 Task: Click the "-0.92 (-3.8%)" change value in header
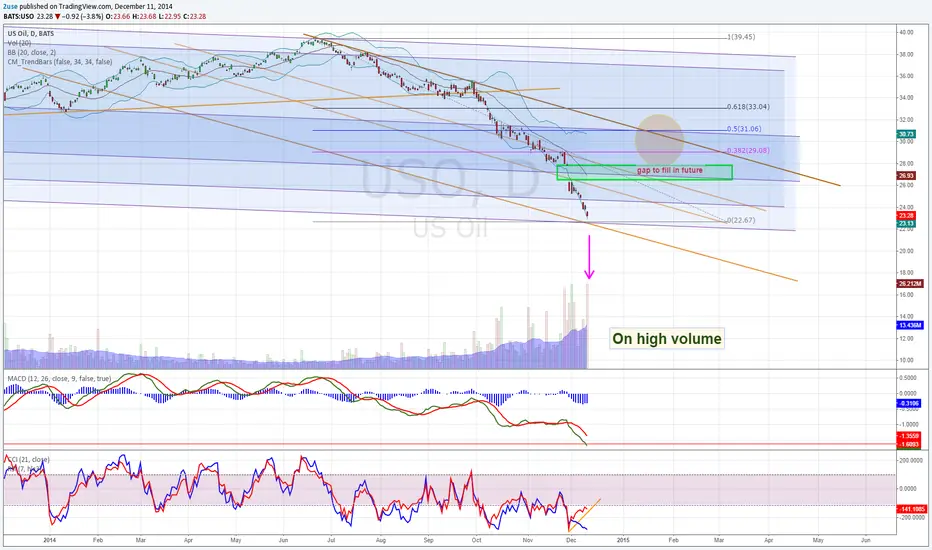coord(82,16)
